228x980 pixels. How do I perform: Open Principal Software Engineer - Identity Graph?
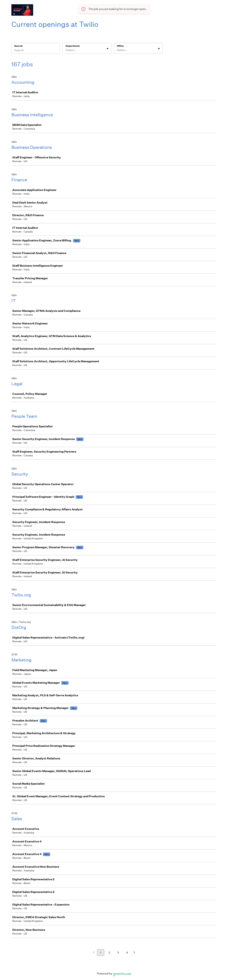coord(114,498)
